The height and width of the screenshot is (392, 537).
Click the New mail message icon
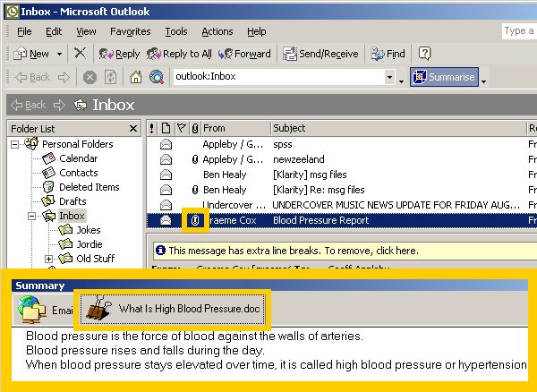click(x=20, y=54)
